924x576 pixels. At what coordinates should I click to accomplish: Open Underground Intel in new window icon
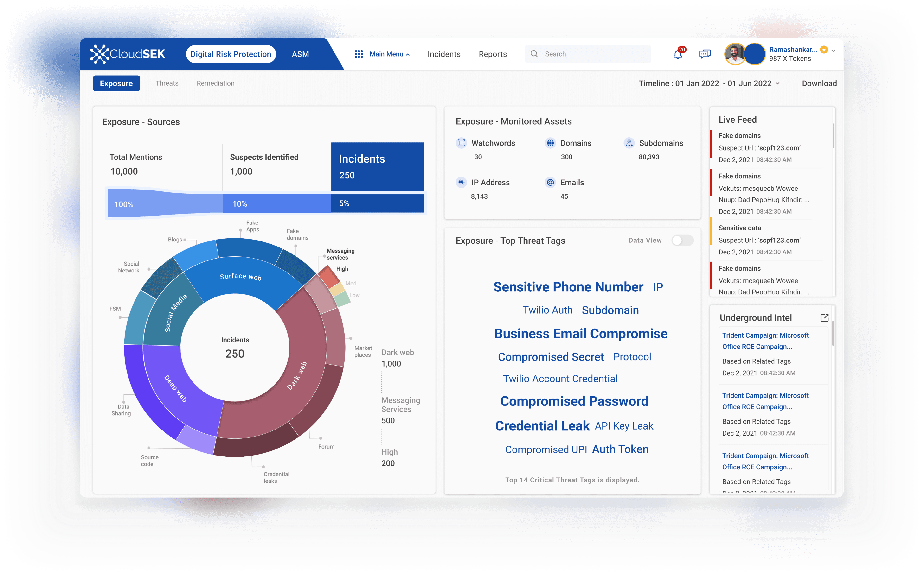(x=824, y=318)
